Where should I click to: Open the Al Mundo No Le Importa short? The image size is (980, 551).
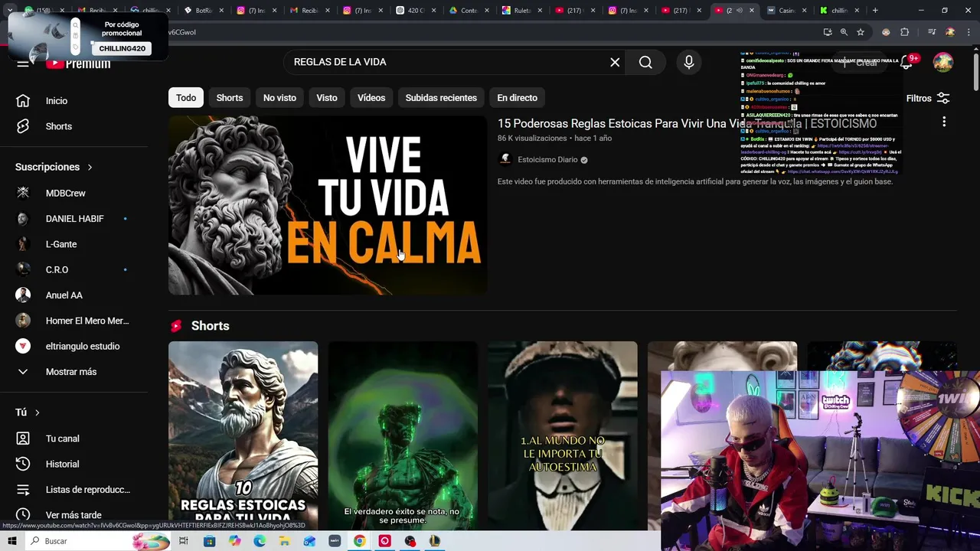click(563, 435)
